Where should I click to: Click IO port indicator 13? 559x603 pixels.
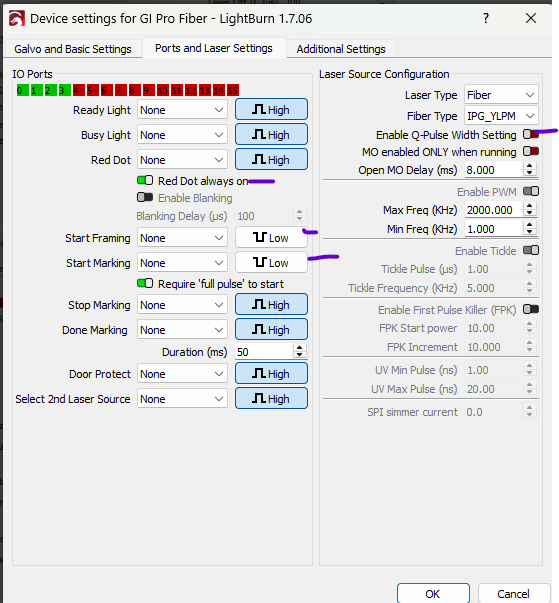[205, 90]
